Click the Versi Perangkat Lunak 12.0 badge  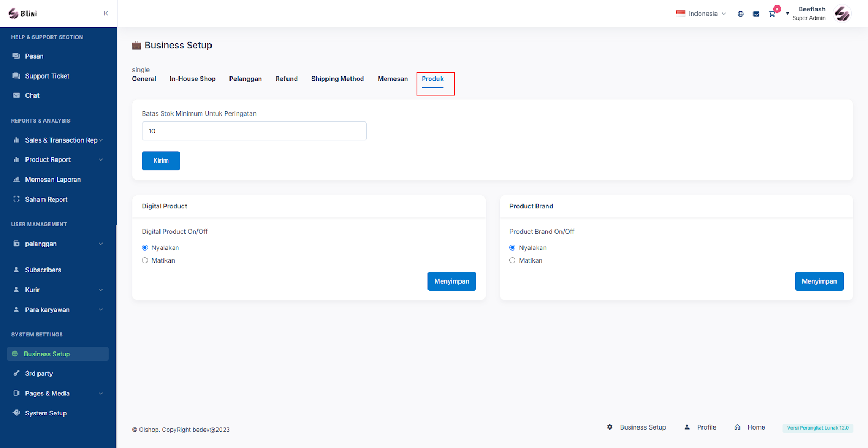pyautogui.click(x=818, y=428)
